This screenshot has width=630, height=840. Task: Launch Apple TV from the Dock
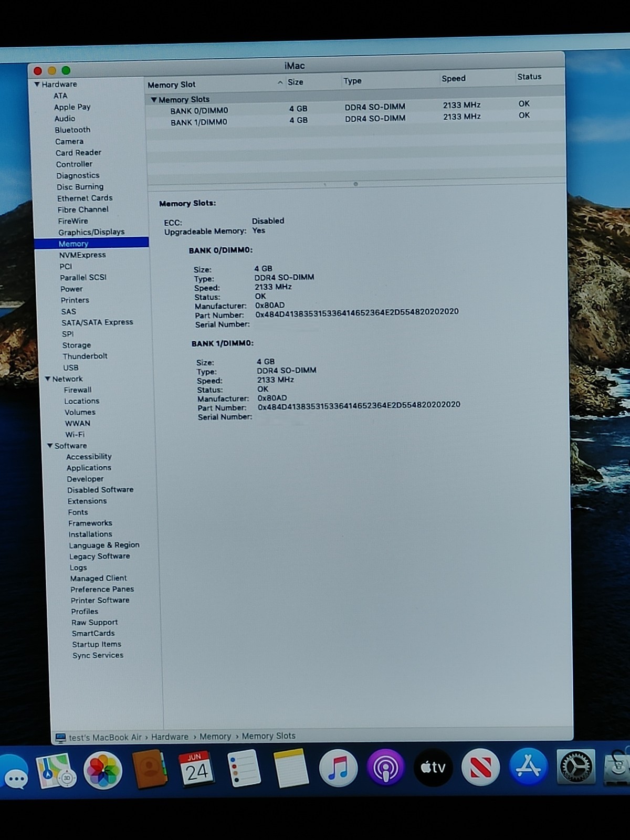tap(433, 768)
